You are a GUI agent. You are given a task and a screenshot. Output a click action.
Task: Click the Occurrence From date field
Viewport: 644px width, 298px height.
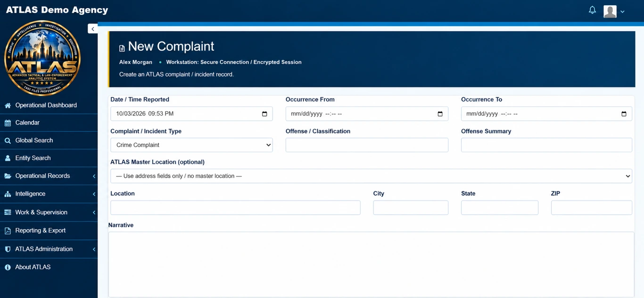coord(367,114)
